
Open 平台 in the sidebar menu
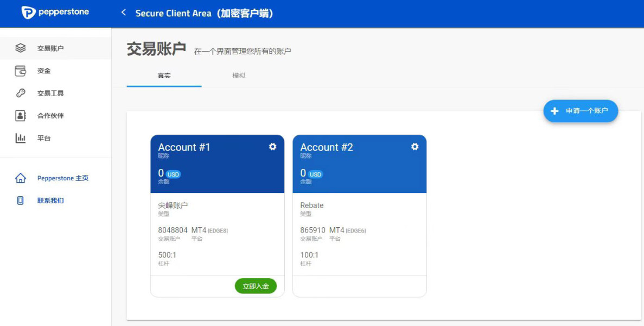[x=55, y=138]
